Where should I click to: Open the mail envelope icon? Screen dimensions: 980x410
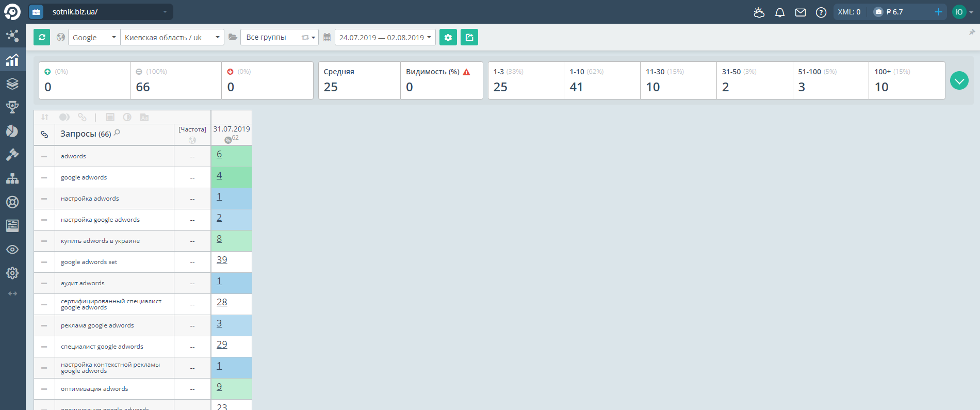click(x=801, y=12)
